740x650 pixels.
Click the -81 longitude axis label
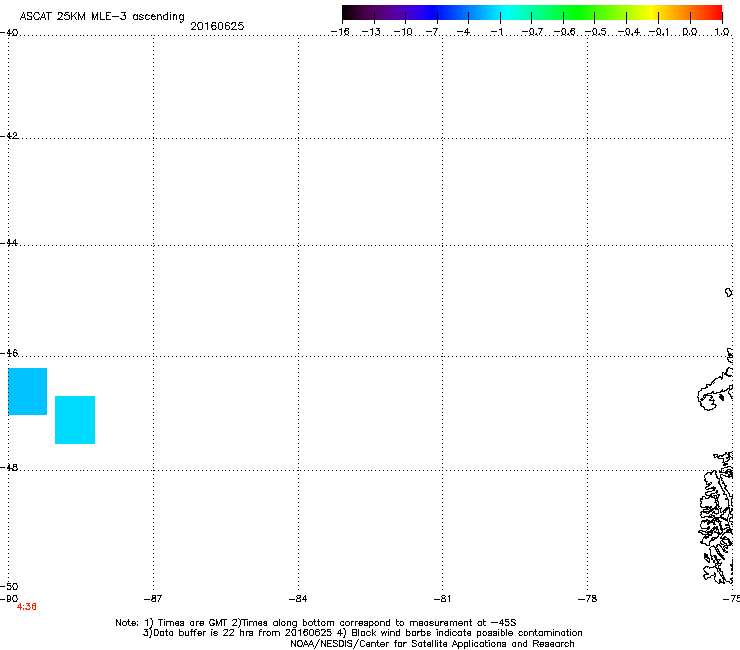pyautogui.click(x=442, y=599)
